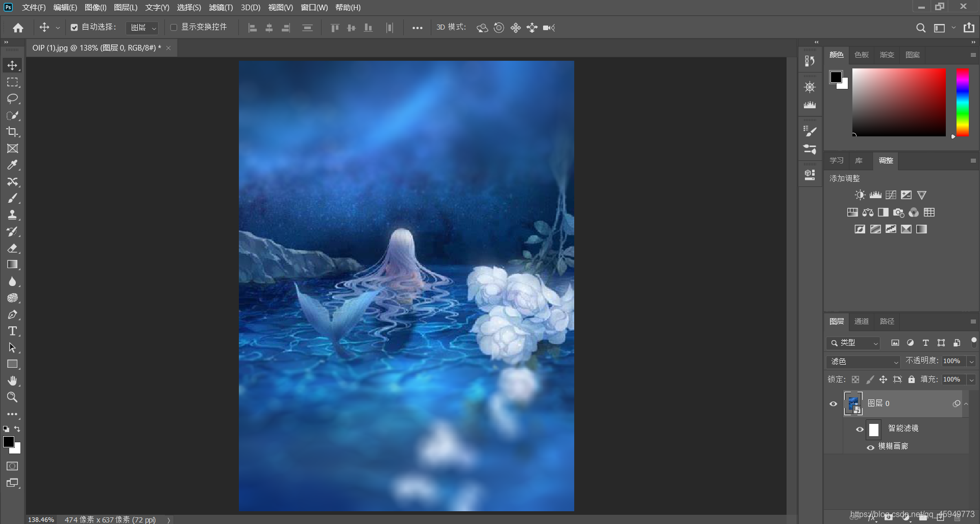The image size is (980, 524).
Task: Select the Horizontal Type tool
Action: coord(12,331)
